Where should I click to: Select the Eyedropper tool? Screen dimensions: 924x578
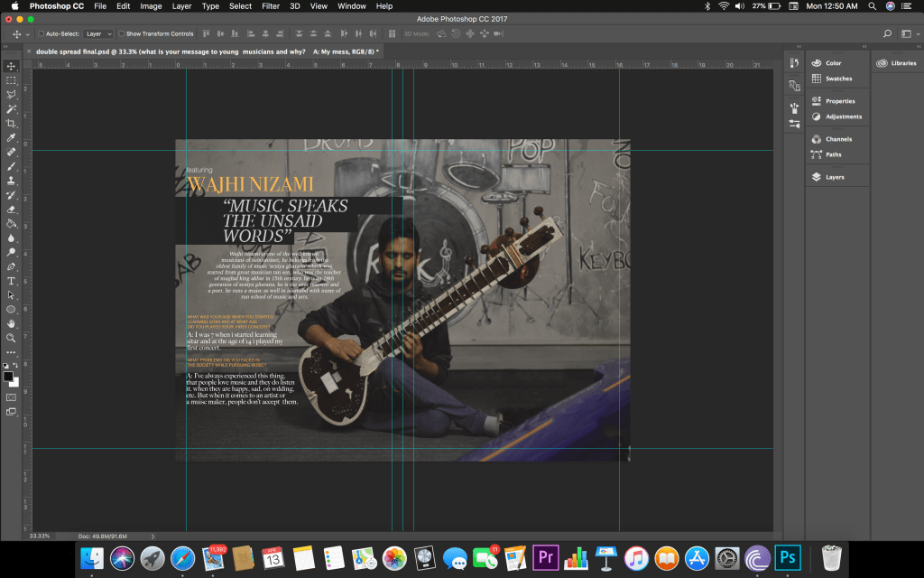point(11,137)
